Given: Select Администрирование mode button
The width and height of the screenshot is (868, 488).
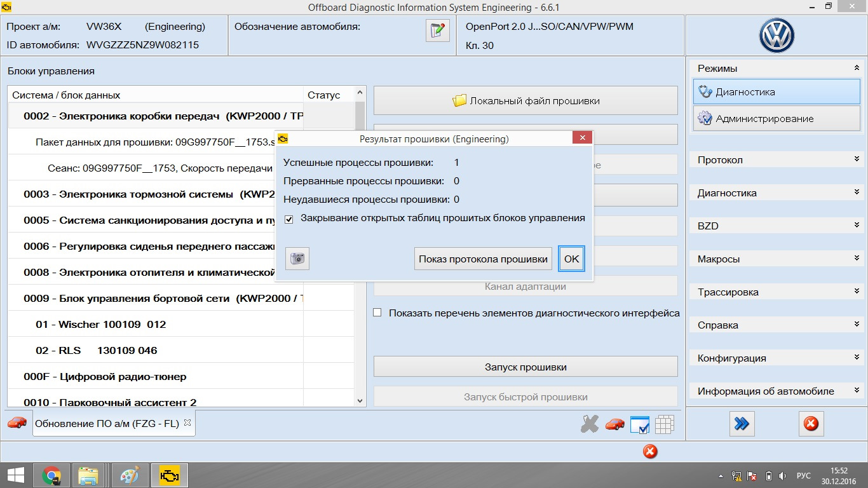Looking at the screenshot, I should [x=776, y=118].
